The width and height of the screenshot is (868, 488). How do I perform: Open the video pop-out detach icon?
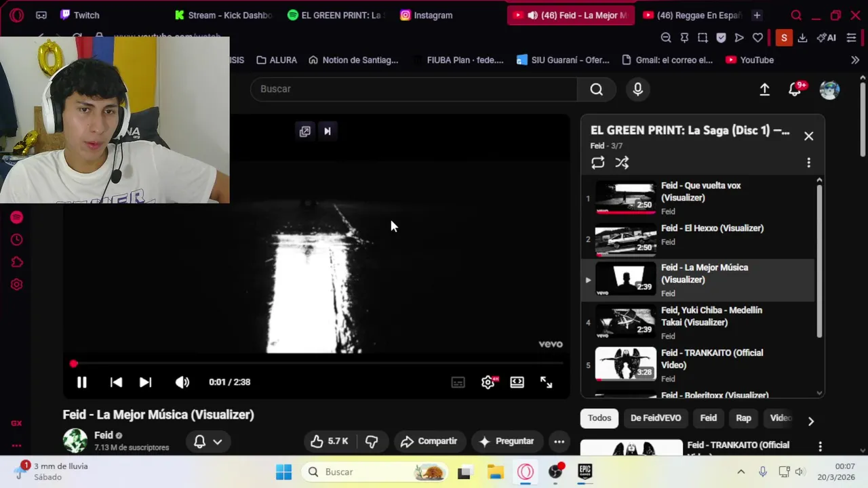tap(305, 131)
